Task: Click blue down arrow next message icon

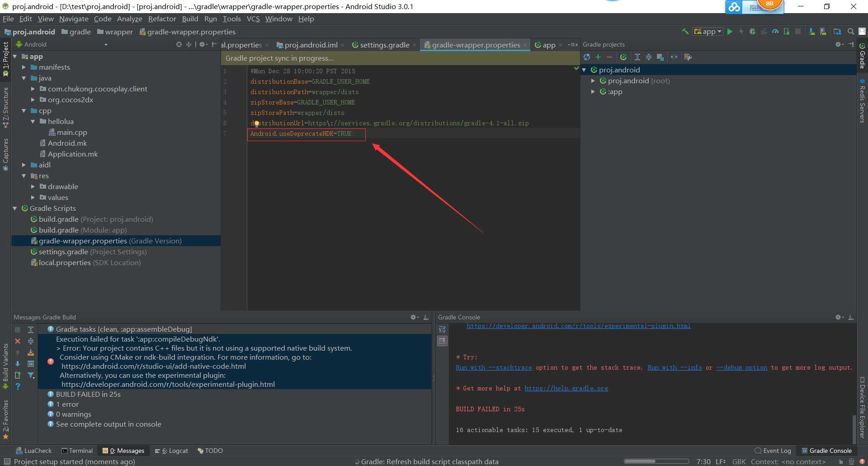Action: coord(18,363)
